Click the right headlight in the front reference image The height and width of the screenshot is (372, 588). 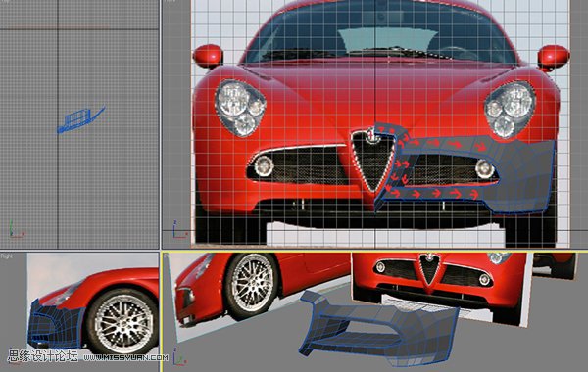[x=510, y=109]
